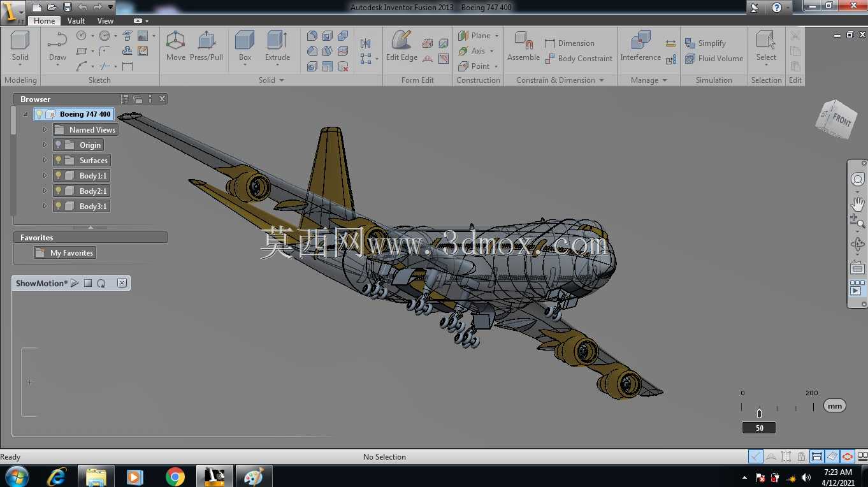Apply a Body Constraint
The image size is (868, 487).
[579, 59]
